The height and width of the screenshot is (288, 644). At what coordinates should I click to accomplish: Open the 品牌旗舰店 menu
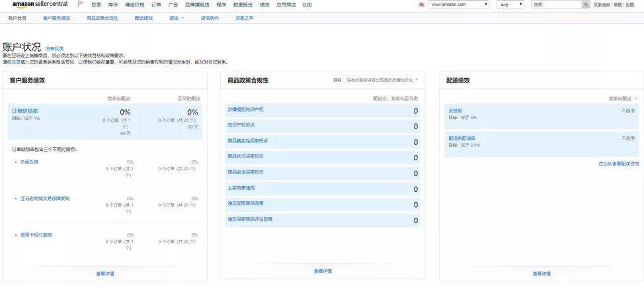pyautogui.click(x=197, y=5)
